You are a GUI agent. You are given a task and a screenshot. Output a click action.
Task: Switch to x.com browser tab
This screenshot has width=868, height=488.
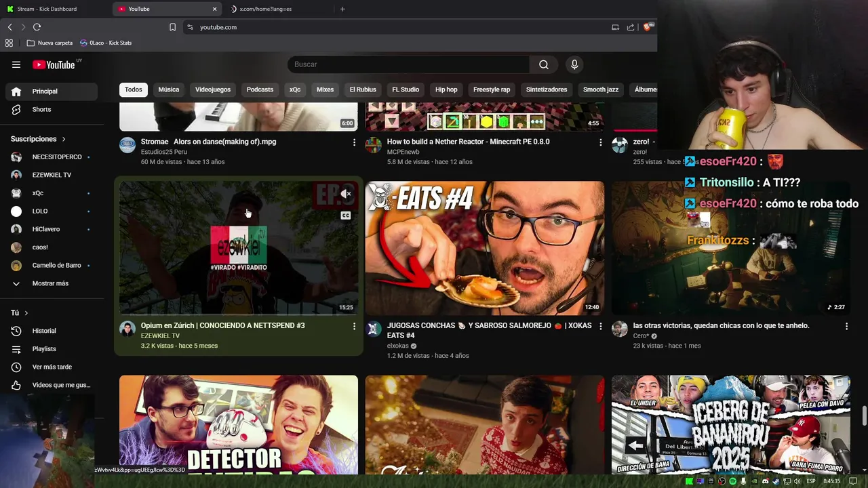point(278,9)
